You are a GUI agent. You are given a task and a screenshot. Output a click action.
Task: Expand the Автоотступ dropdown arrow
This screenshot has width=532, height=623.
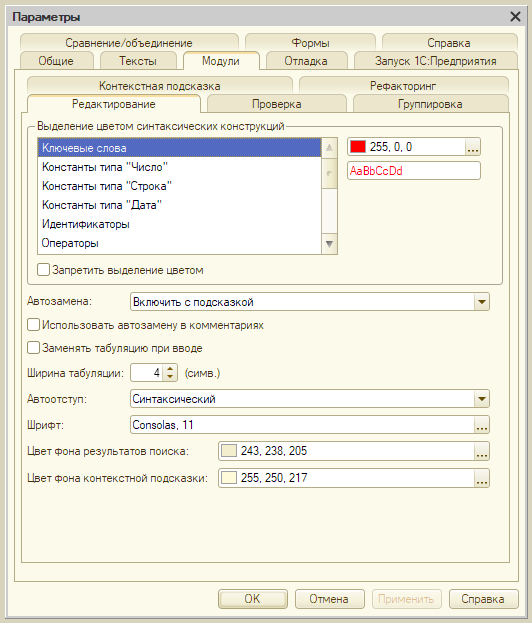point(482,399)
